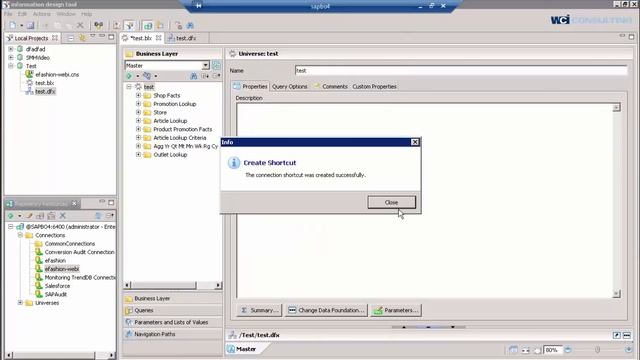Expand the Shop Facts folder
This screenshot has height=360, width=640.
[x=138, y=95]
